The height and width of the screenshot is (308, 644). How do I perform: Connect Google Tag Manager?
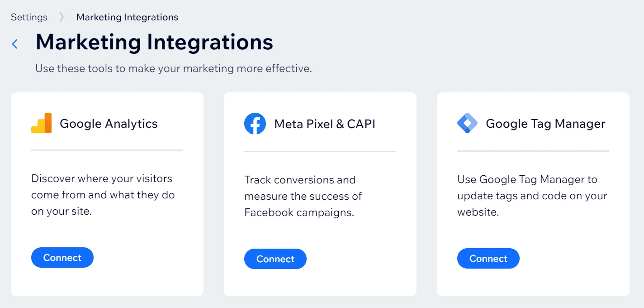[x=488, y=259]
